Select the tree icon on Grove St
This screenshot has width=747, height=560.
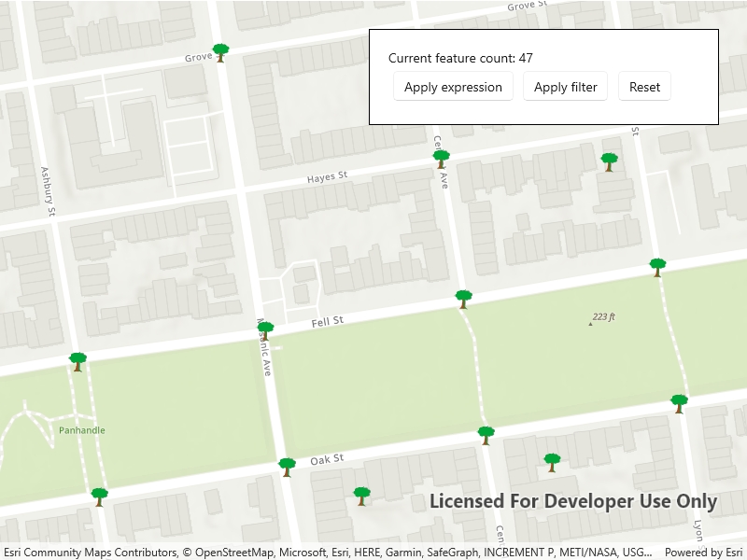(220, 53)
